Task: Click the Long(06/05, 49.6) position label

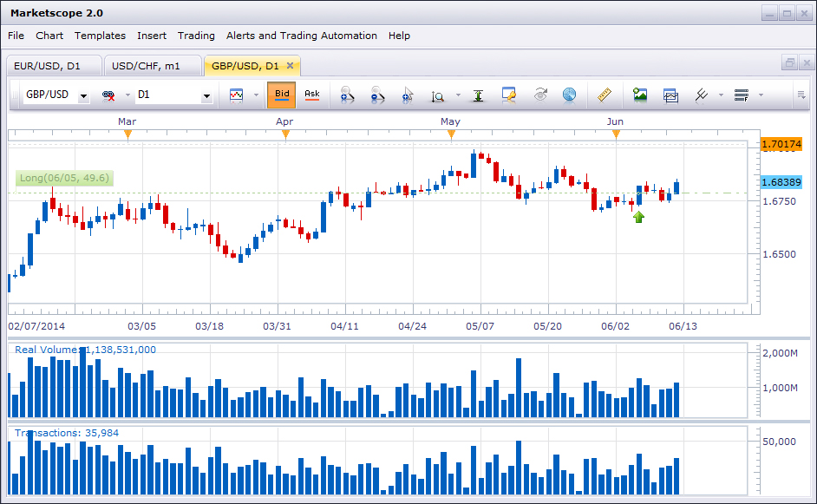Action: pyautogui.click(x=65, y=179)
